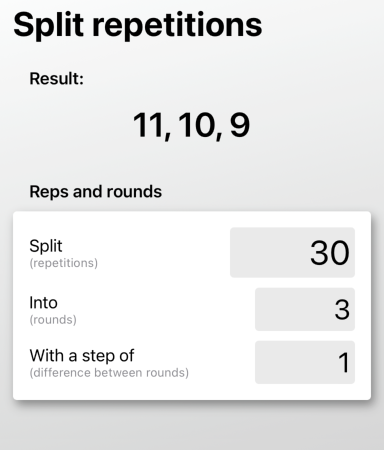Screen dimensions: 384x451
Task: Click the (difference between rounds) hint text
Action: tap(109, 373)
